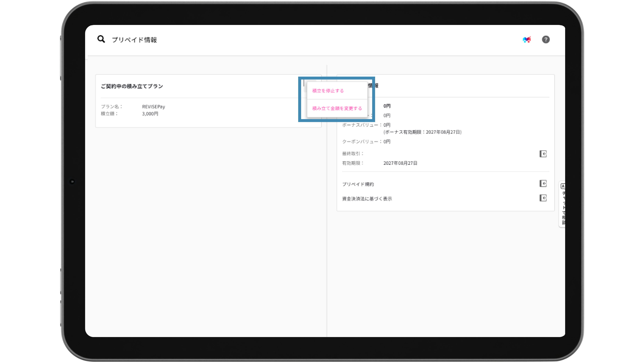Click the 有効期限 date 2027年08月27日

pyautogui.click(x=400, y=163)
